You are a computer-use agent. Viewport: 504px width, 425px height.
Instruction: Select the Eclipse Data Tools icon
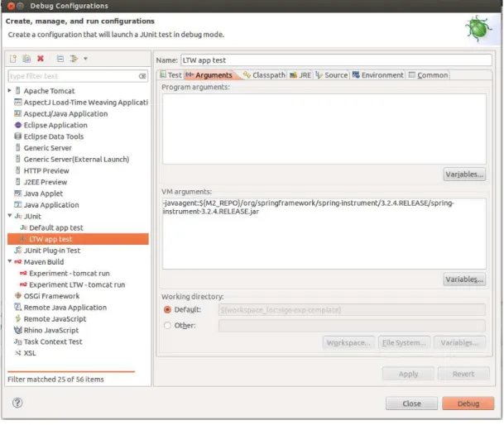[18, 136]
